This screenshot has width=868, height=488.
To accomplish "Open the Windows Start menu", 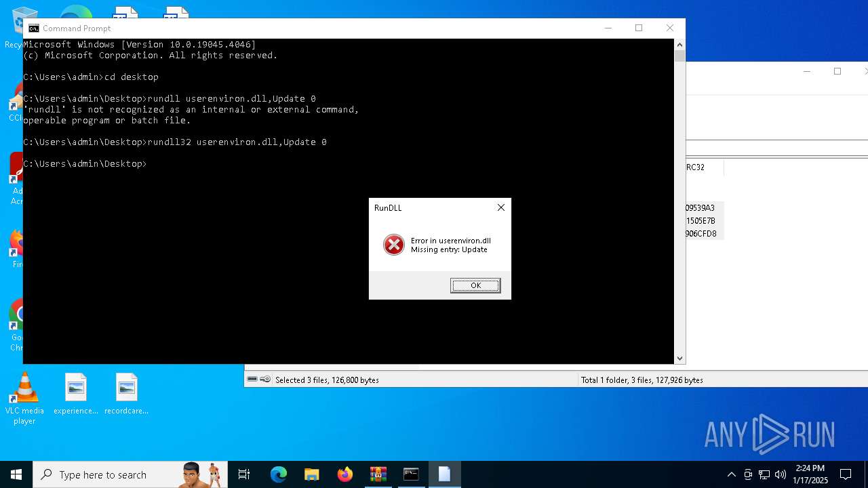I will (16, 474).
